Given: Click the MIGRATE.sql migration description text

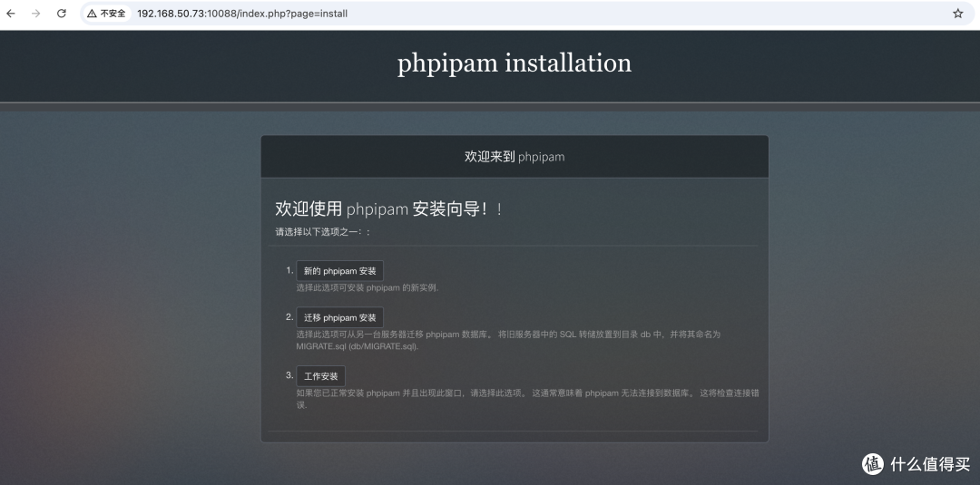Looking at the screenshot, I should pos(508,340).
